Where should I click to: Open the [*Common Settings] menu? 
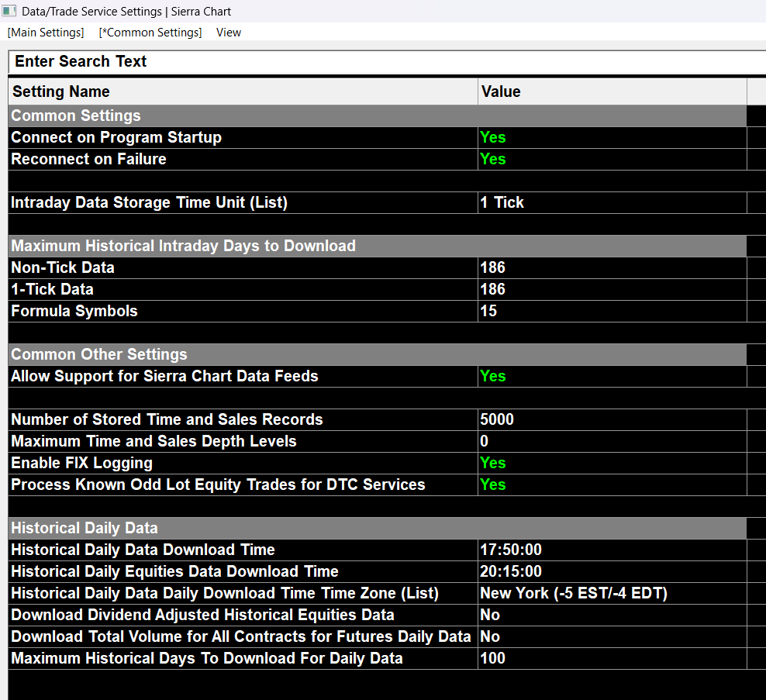(x=150, y=33)
